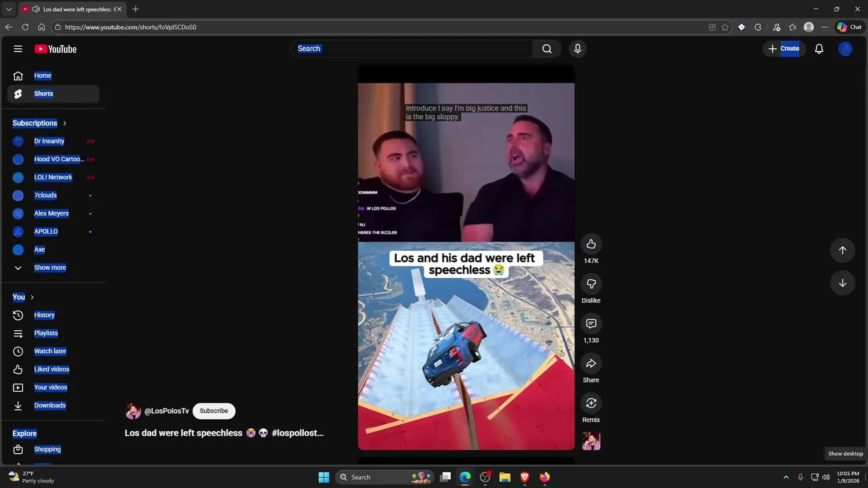
Task: Open Axe channel
Action: [x=53, y=249]
